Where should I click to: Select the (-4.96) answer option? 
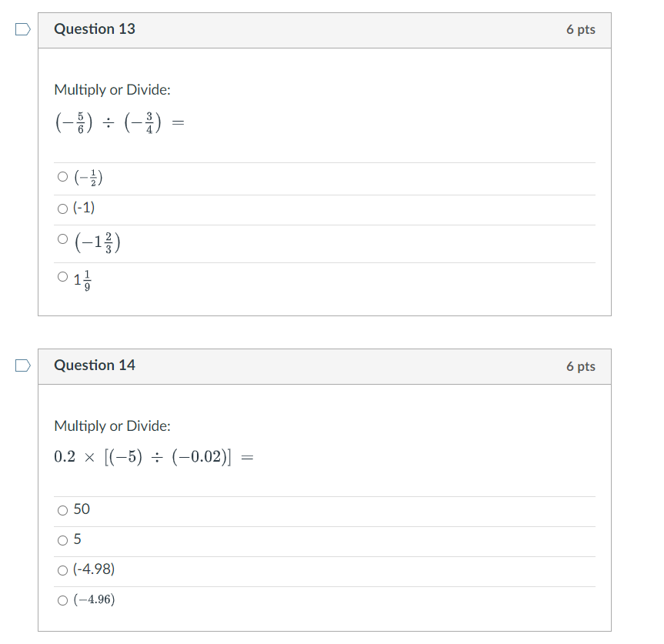pyautogui.click(x=62, y=599)
